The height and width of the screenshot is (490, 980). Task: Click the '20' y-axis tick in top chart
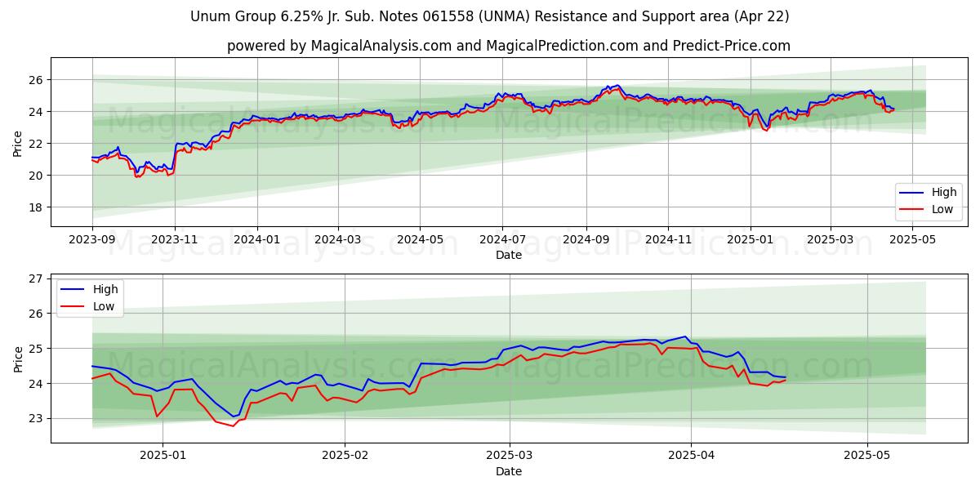tap(38, 176)
